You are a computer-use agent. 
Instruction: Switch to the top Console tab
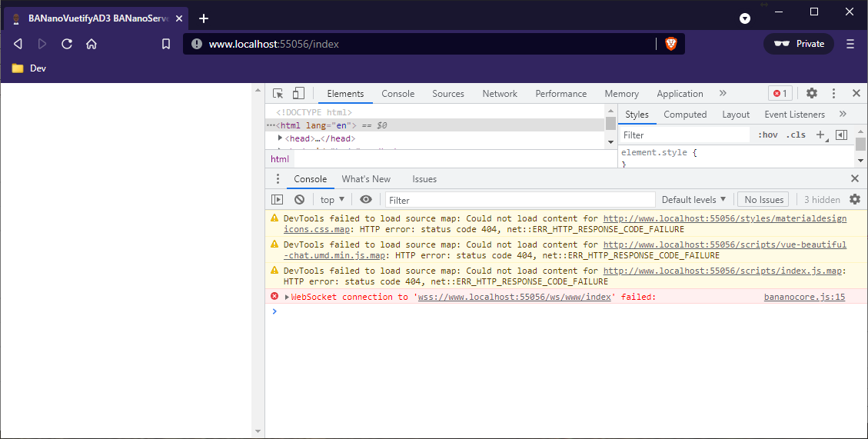[398, 94]
